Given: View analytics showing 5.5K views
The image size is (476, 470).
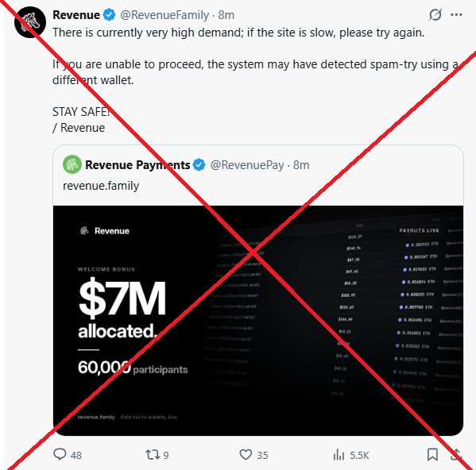Looking at the screenshot, I should click(339, 455).
